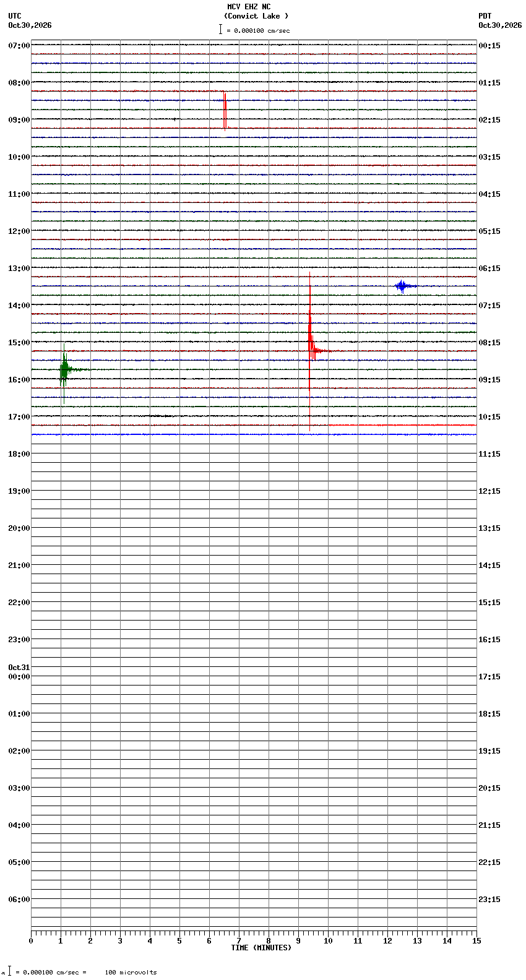Click the large red seismic event near minute 9.4
The height and width of the screenshot is (980, 526).
click(x=311, y=351)
